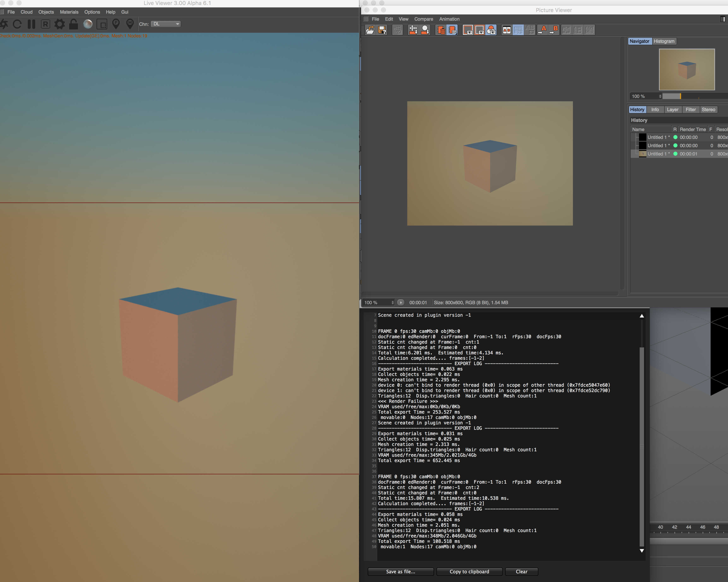Click the material sphere preview icon
The width and height of the screenshot is (728, 582).
[88, 24]
